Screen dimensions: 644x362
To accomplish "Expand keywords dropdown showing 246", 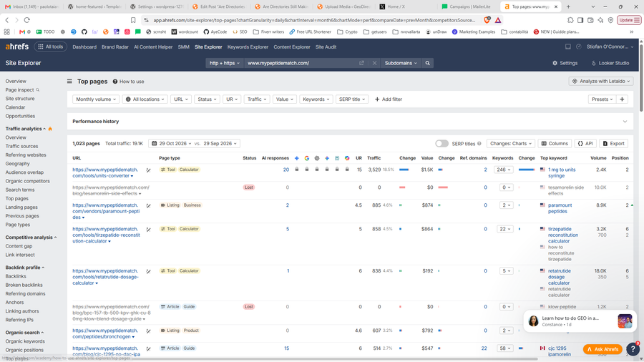I will [504, 170].
